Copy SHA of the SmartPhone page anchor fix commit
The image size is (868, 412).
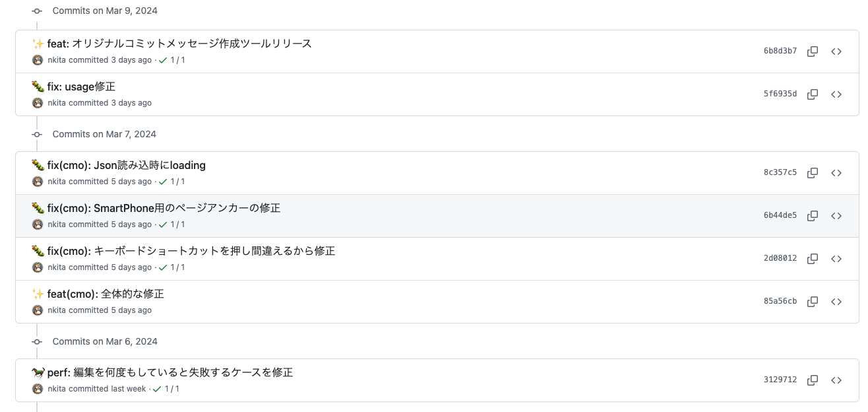coord(813,215)
